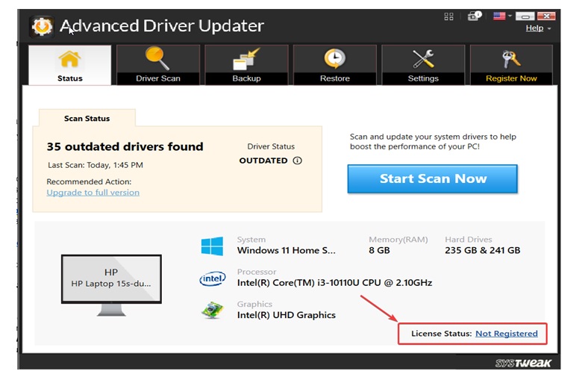
Task: Click the Start Scan Now button
Action: (432, 178)
